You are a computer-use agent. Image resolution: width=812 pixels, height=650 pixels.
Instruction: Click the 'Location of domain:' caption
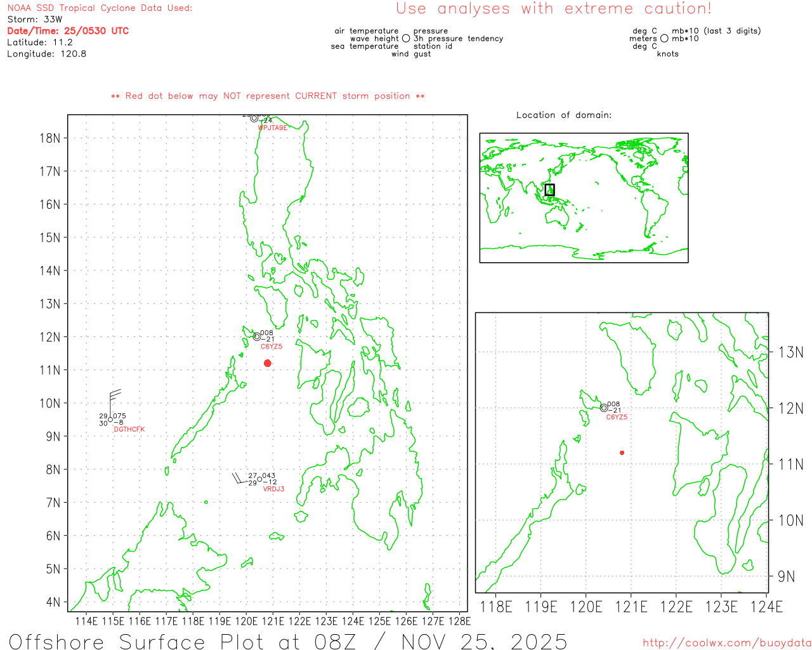click(564, 116)
